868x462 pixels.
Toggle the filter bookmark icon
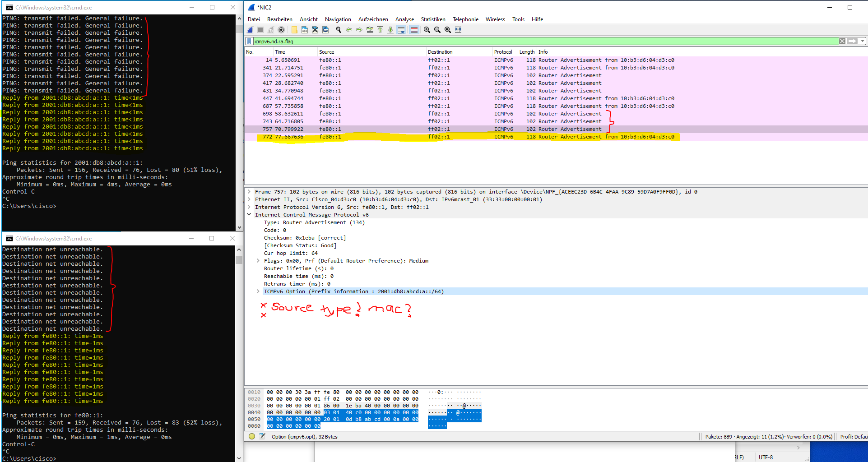click(x=249, y=41)
